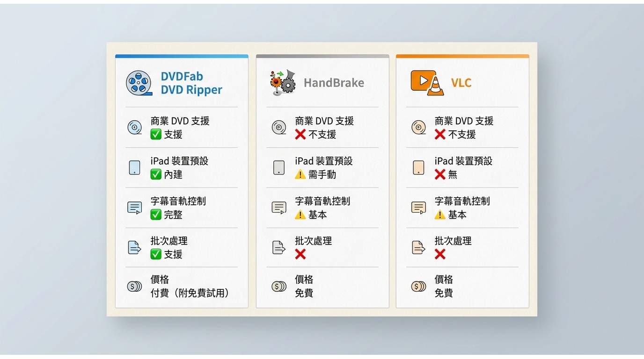Viewport: 644px width, 359px height.
Task: Click the DVDFab film reel logo
Action: pyautogui.click(x=139, y=83)
